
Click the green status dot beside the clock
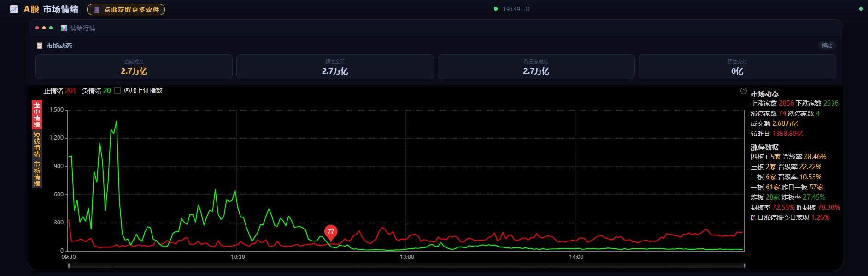coord(496,9)
